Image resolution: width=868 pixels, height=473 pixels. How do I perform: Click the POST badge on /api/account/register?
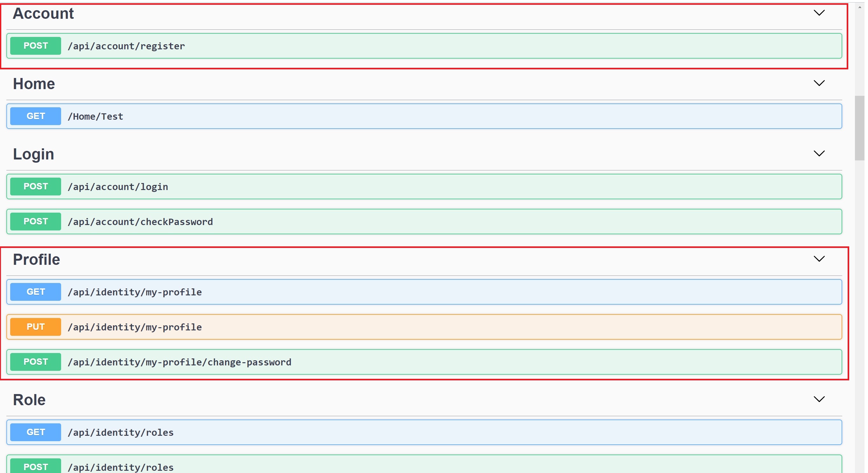35,46
